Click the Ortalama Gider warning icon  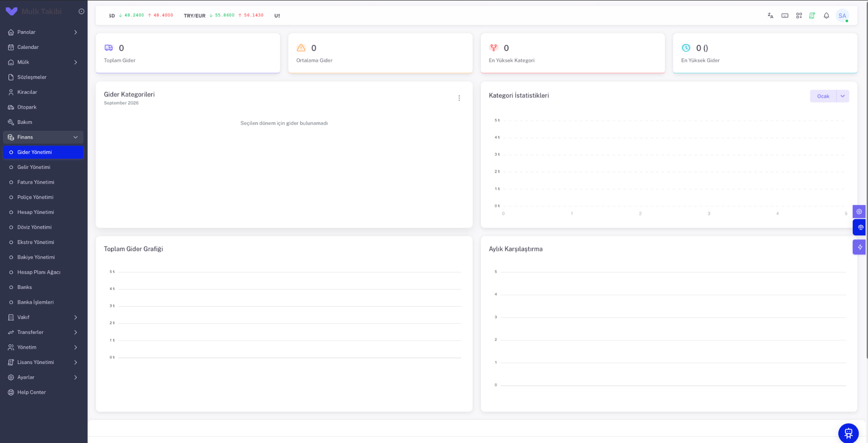(x=301, y=48)
